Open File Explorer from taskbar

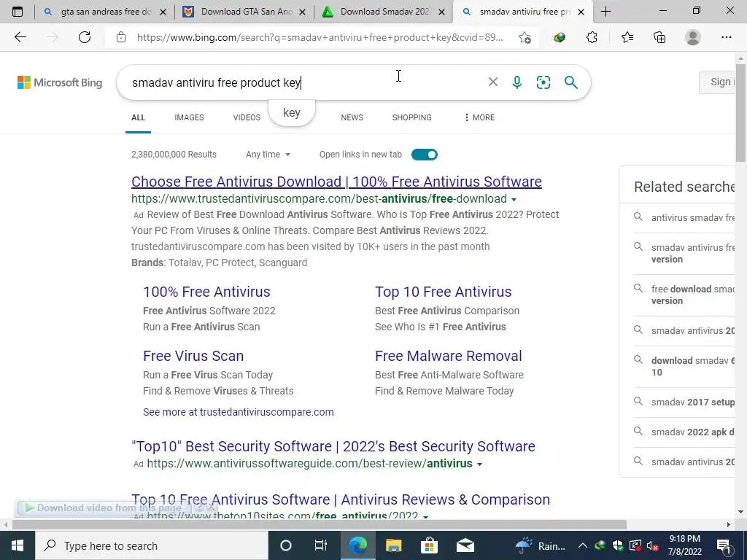point(393,545)
